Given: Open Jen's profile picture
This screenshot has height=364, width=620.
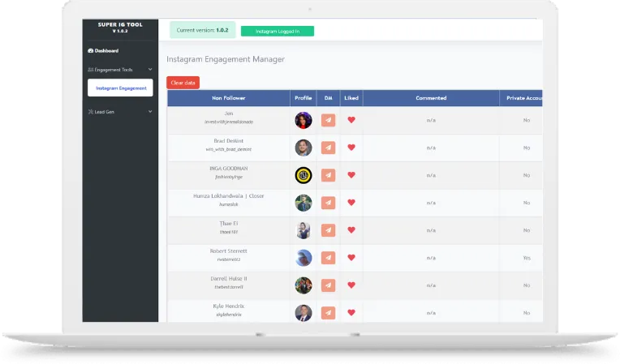Looking at the screenshot, I should pos(304,120).
